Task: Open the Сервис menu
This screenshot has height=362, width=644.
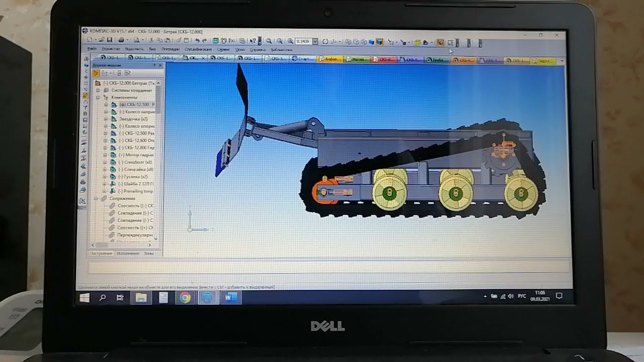Action: (223, 49)
